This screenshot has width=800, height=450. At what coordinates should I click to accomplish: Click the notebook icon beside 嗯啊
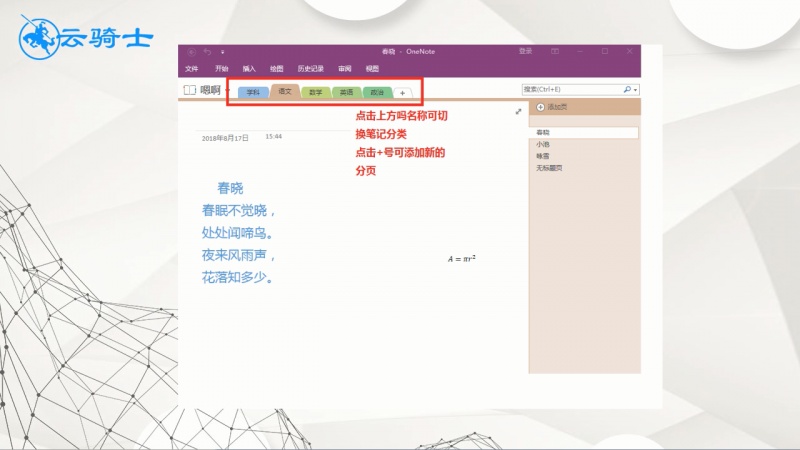pos(190,90)
